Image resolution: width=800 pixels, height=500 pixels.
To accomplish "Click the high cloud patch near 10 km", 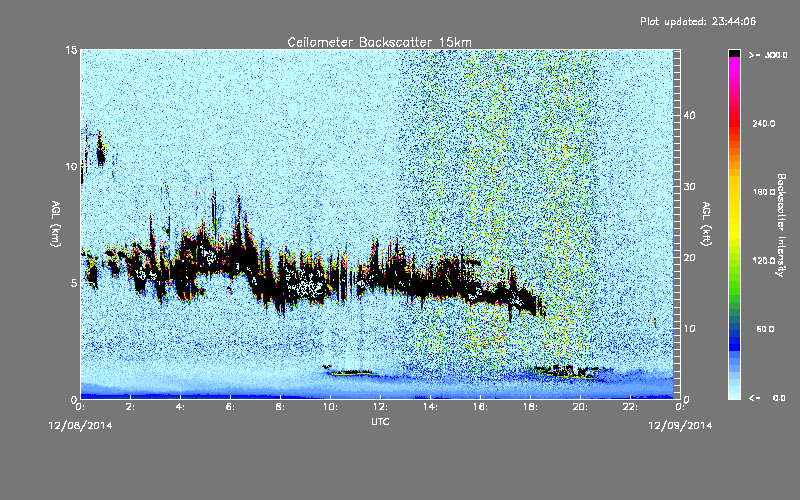I will pos(101,149).
